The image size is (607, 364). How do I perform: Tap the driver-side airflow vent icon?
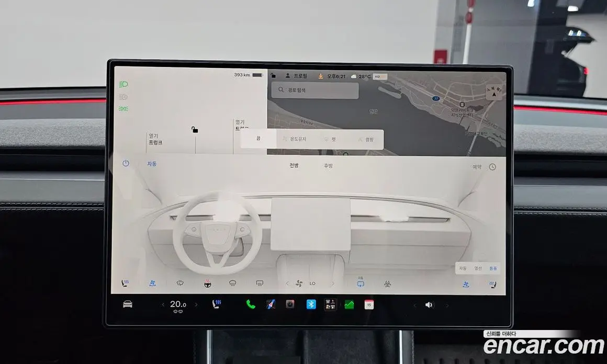[x=152, y=283]
